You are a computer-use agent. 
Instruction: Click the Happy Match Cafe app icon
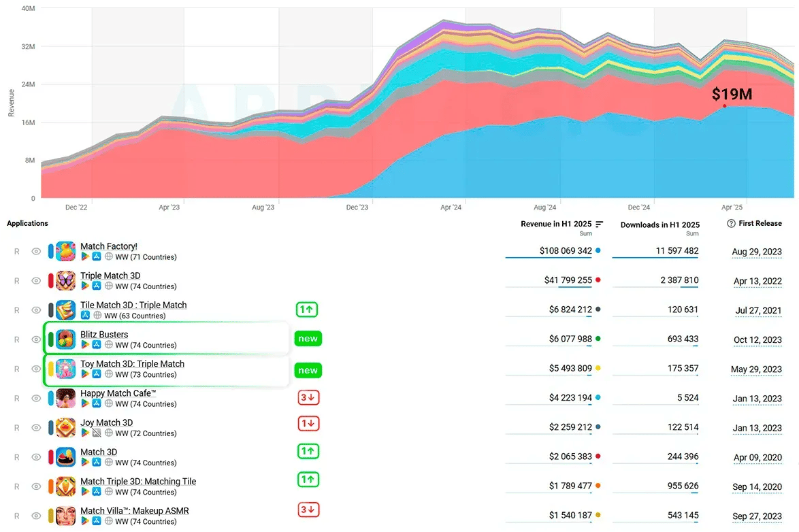(66, 399)
